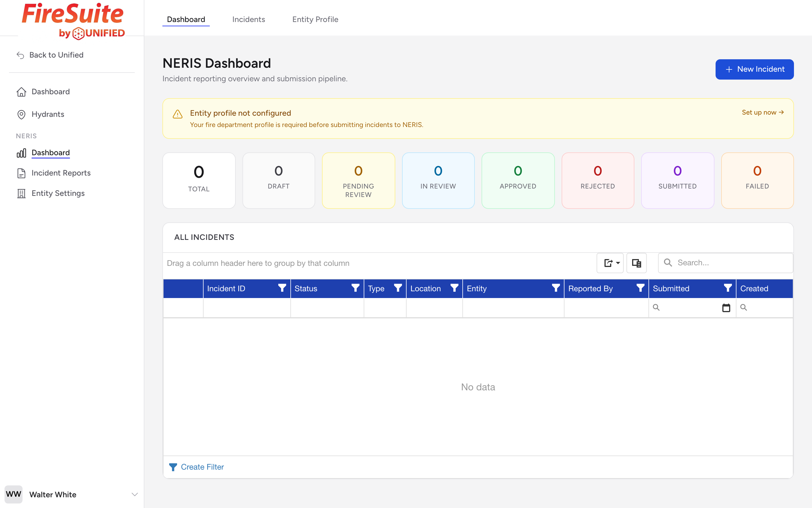Select the Failed status card

coord(757,180)
